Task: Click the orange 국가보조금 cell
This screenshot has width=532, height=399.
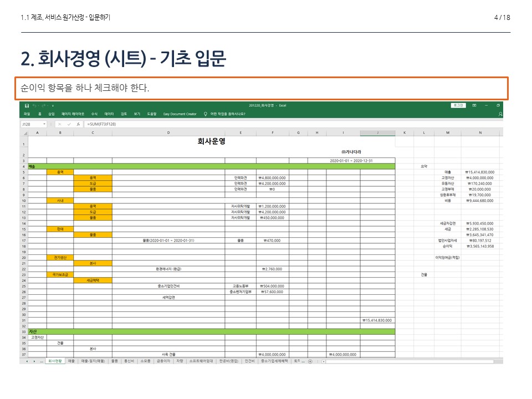Action: coord(60,275)
